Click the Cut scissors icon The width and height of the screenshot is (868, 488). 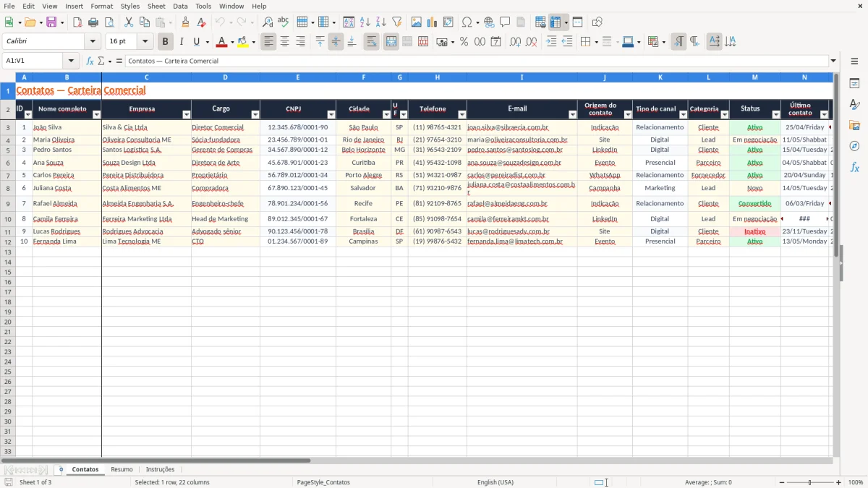129,22
